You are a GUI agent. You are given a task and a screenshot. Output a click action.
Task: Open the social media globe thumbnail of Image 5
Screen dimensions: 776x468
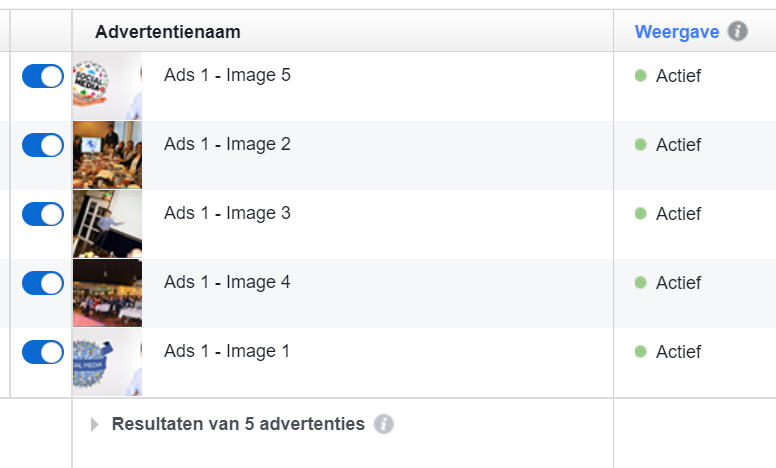click(107, 86)
